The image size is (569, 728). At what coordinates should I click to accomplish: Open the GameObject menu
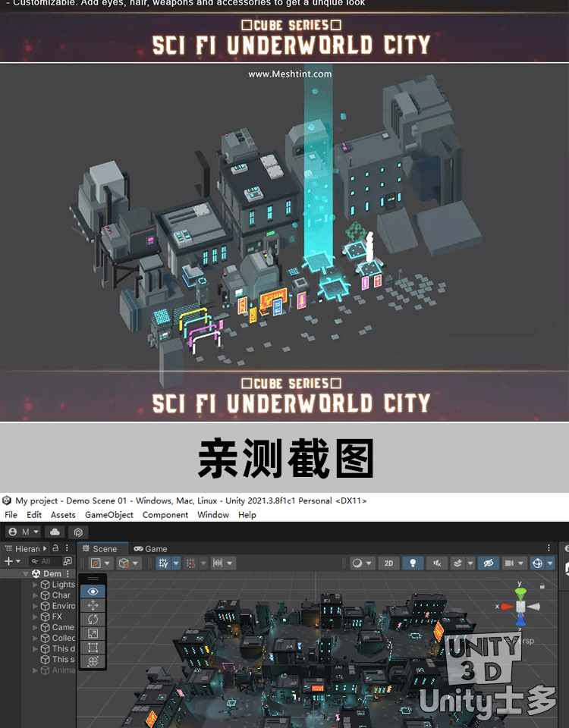109,515
